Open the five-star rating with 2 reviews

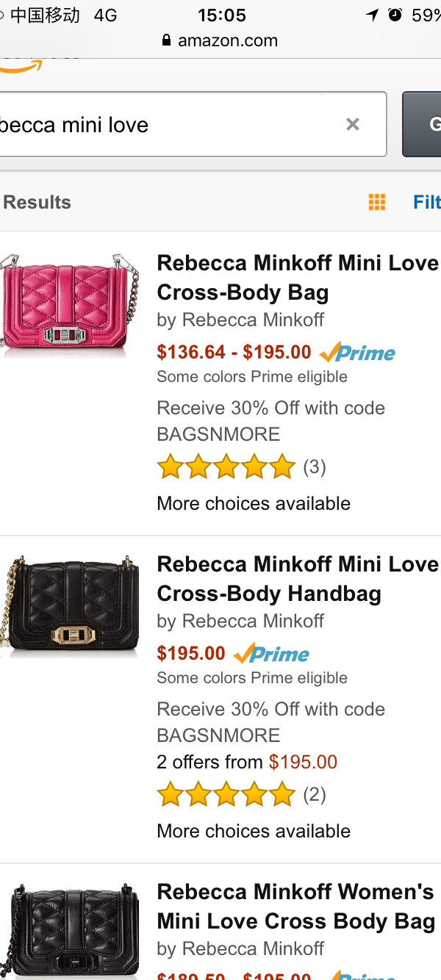click(x=226, y=795)
